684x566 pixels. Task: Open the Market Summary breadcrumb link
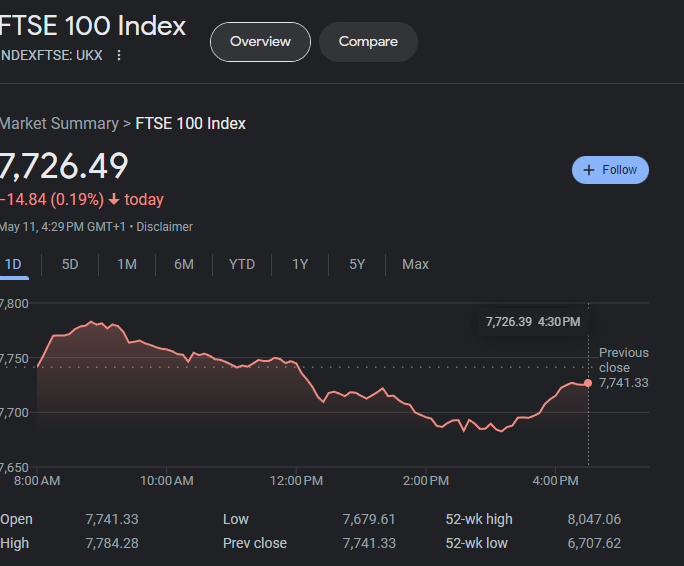[x=59, y=123]
